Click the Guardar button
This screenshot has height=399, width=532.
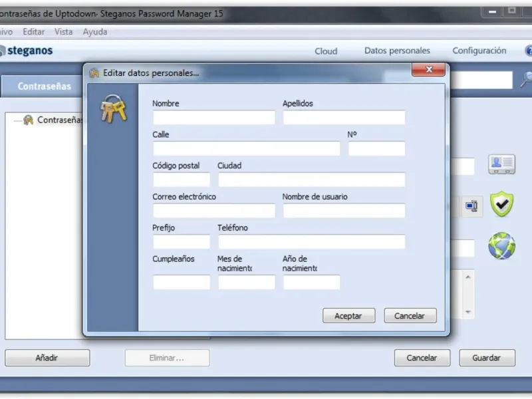point(487,358)
